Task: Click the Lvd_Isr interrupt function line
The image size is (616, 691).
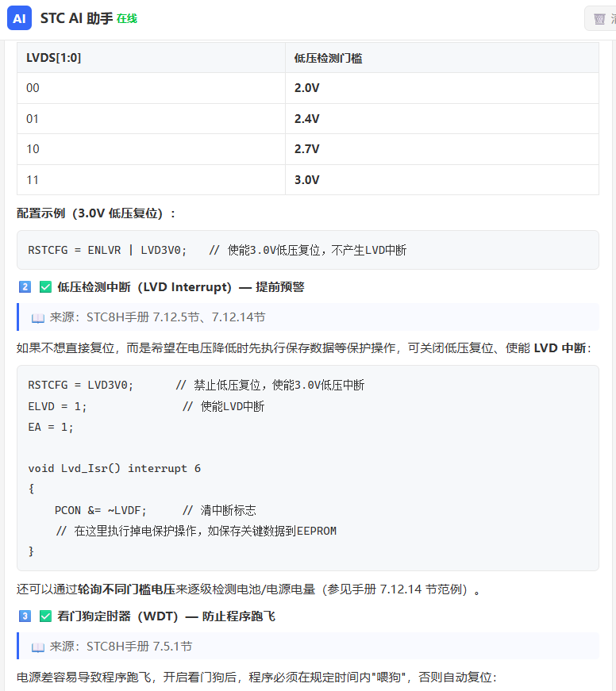Action: click(114, 468)
